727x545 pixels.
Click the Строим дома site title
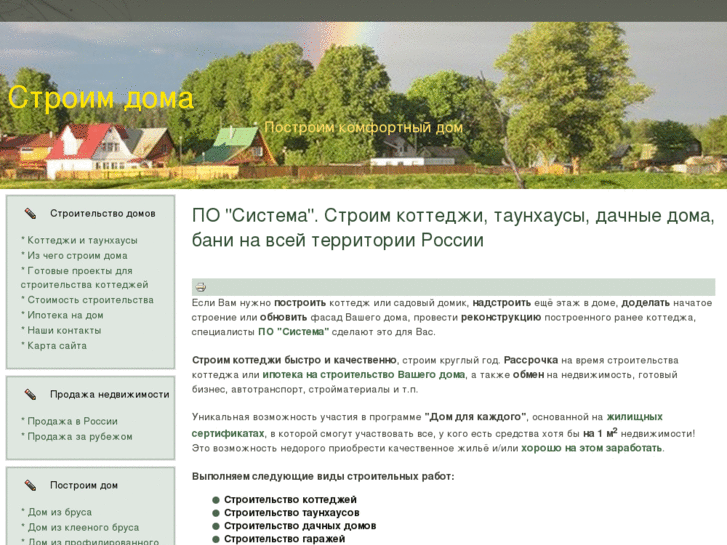[x=101, y=98]
